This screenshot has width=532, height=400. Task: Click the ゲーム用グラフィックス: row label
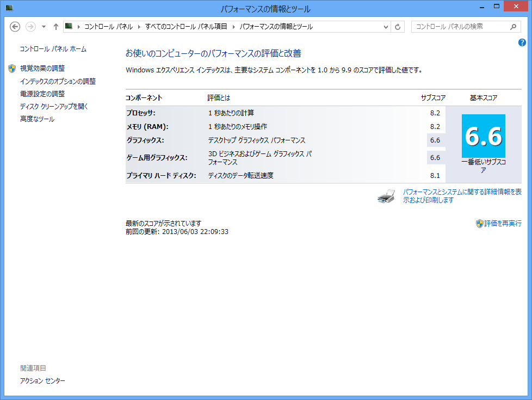coord(157,158)
